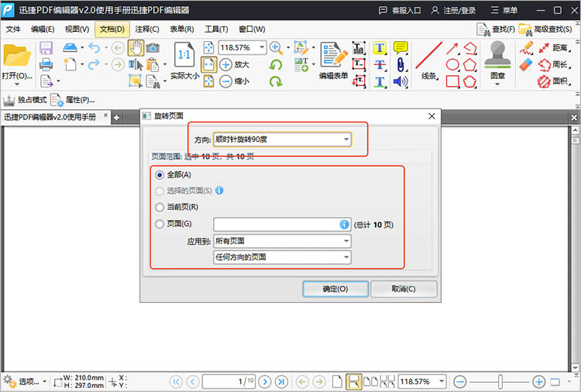
Task: Cancel dialog with 取消(C) button
Action: 404,289
